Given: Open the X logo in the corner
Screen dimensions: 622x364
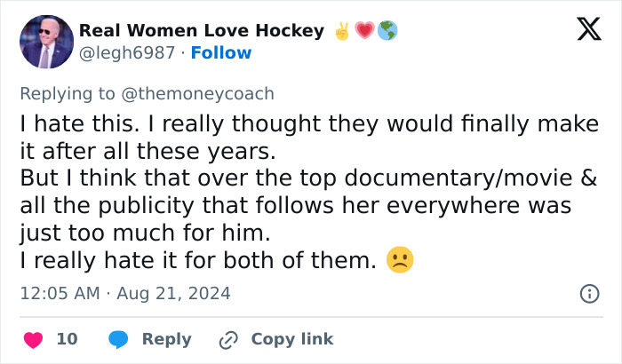Looking at the screenshot, I should (x=582, y=31).
